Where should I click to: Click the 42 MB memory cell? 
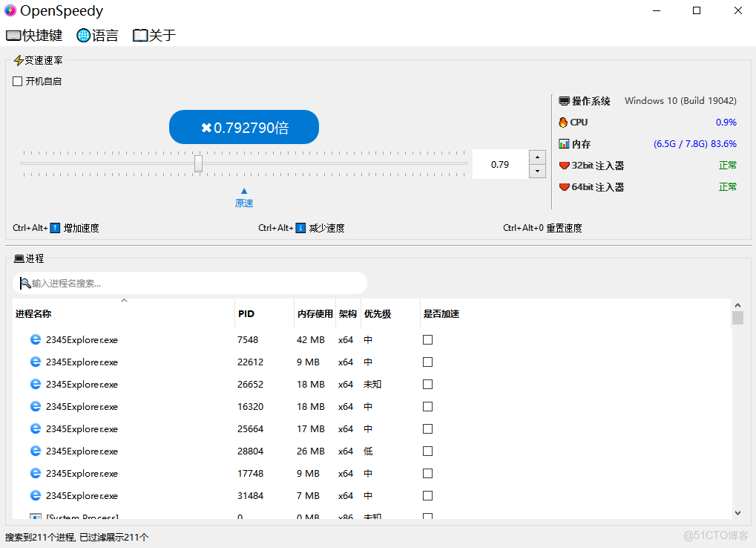(311, 339)
